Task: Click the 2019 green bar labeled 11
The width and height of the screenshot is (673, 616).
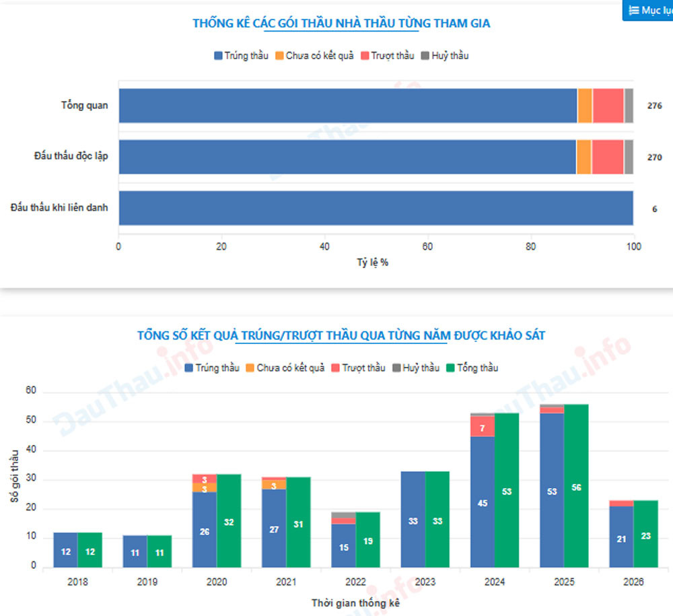Action: (x=160, y=551)
